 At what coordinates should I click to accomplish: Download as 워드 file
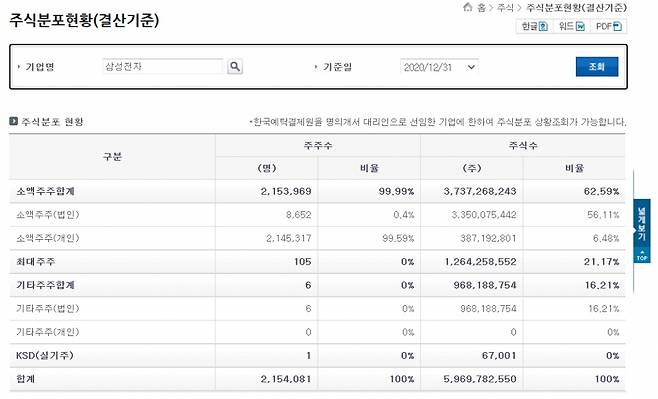(572, 26)
